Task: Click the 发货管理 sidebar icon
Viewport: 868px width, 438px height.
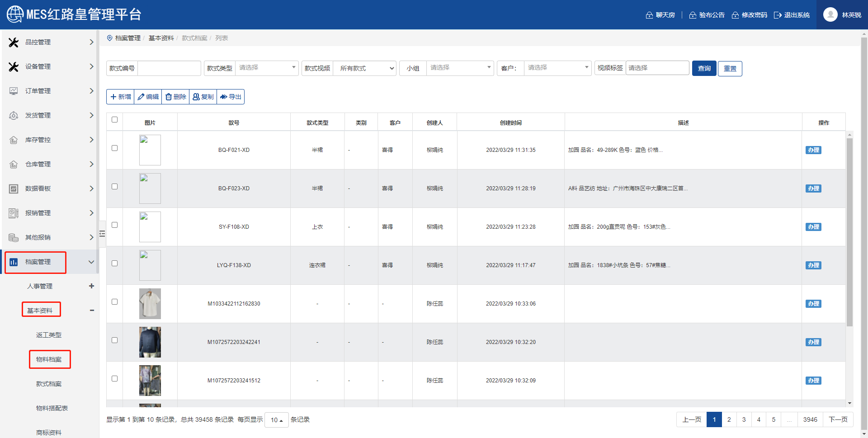Action: (14, 115)
